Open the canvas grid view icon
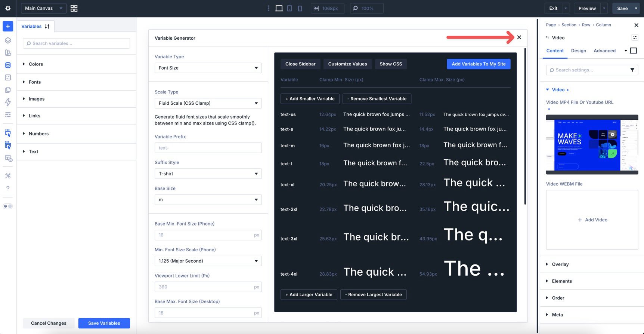This screenshot has width=644, height=334. (74, 8)
